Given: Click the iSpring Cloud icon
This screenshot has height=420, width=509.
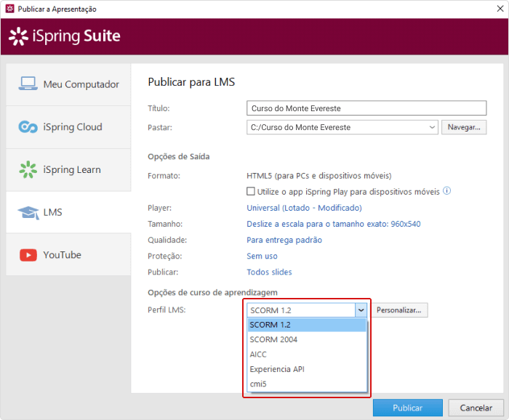Looking at the screenshot, I should pos(28,126).
